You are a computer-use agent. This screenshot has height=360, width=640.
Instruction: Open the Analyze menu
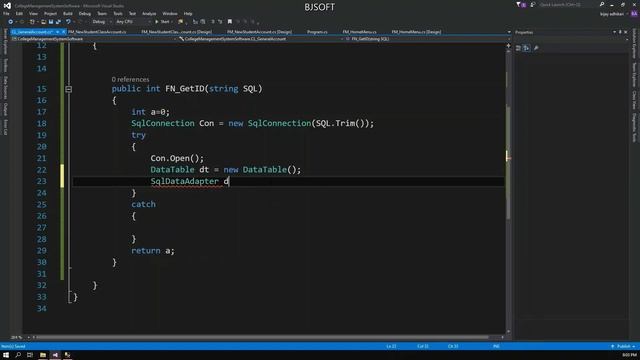click(x=149, y=13)
